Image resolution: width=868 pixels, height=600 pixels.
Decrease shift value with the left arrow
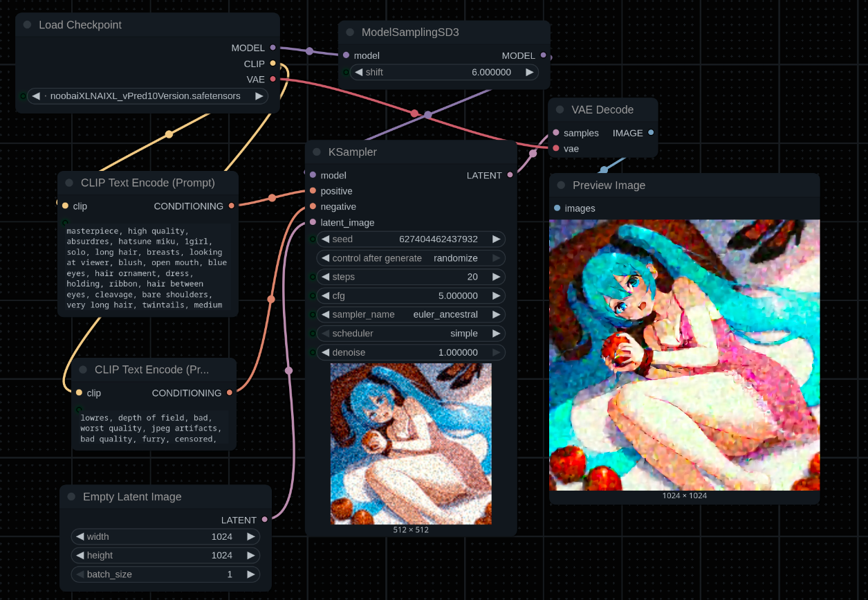click(x=358, y=72)
